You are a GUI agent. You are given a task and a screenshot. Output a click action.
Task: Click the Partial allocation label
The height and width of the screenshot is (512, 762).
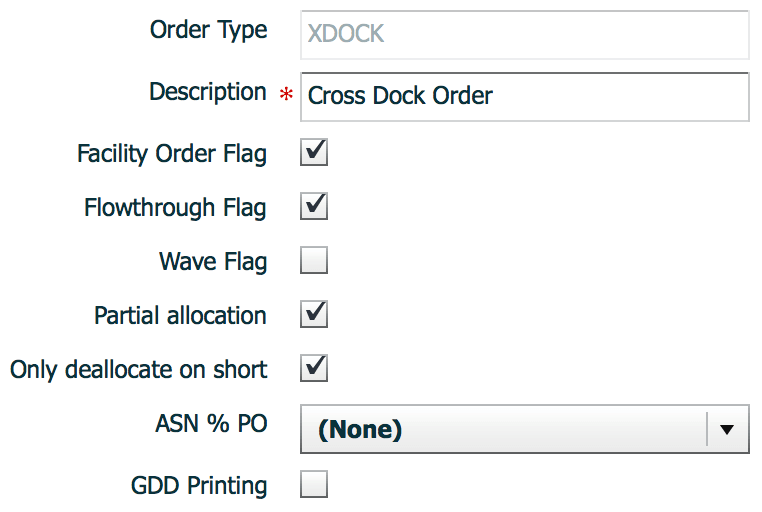[180, 316]
